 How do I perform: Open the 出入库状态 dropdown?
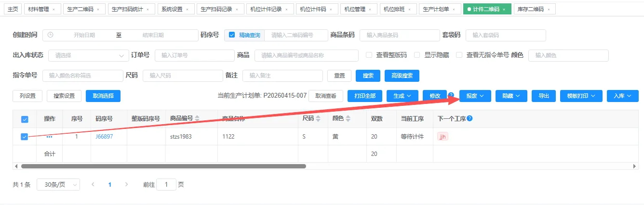point(88,55)
